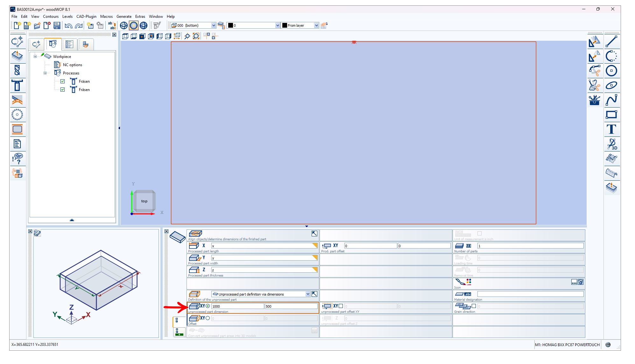Click the arrow button next to unprocessed definition
The height and width of the screenshot is (364, 635).
coord(314,294)
